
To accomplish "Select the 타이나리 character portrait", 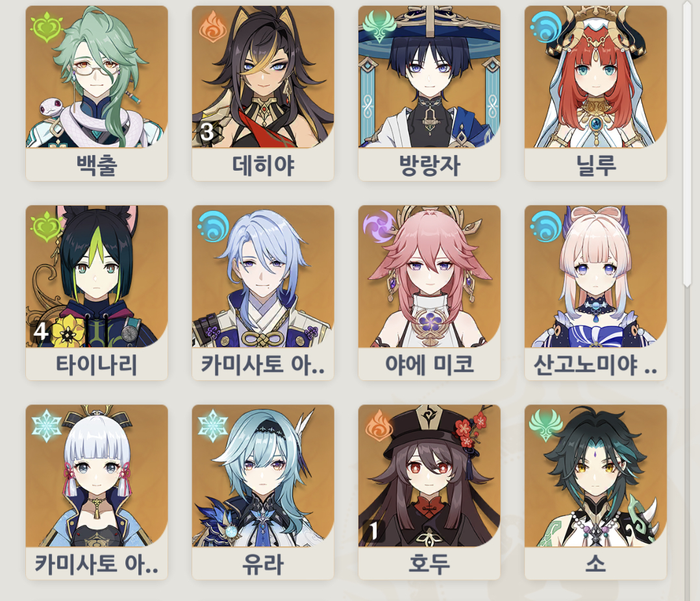I will [x=97, y=276].
